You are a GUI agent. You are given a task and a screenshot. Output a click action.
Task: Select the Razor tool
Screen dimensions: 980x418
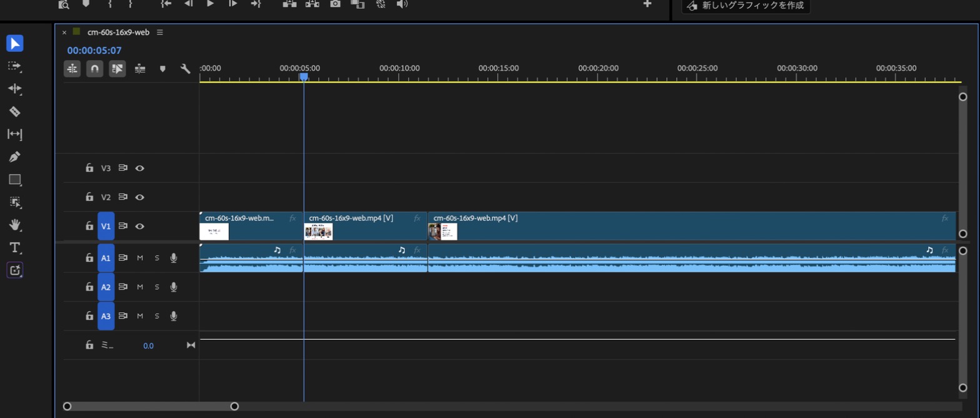pos(14,111)
